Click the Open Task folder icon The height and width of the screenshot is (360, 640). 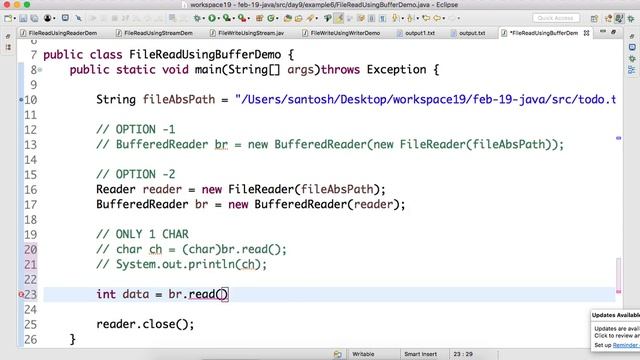click(299, 18)
